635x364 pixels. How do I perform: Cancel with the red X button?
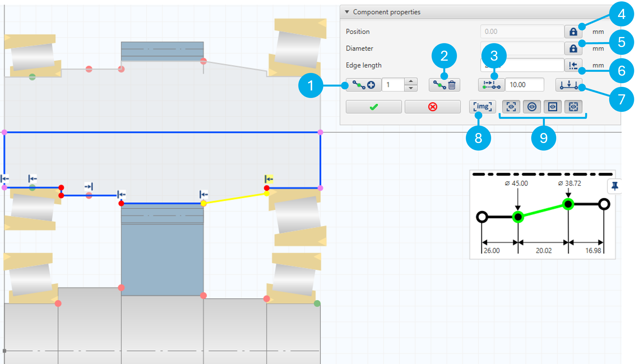point(432,107)
